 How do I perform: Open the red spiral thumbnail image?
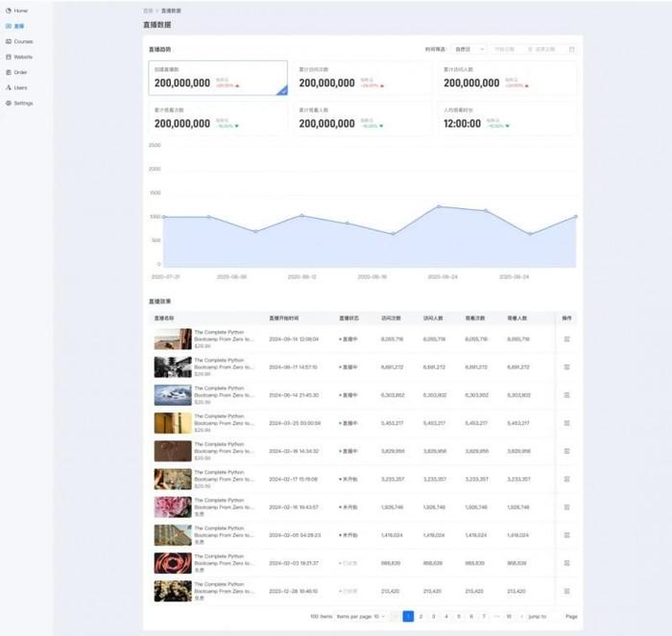[173, 563]
